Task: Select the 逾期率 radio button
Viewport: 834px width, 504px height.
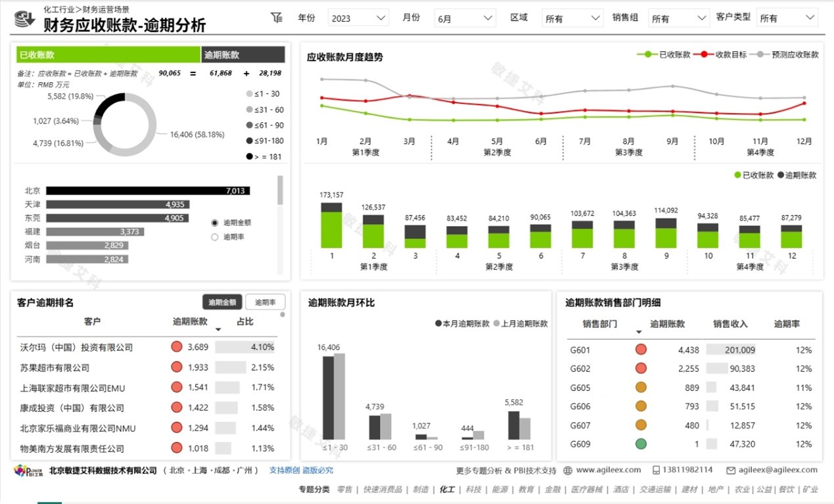Action: coord(214,237)
